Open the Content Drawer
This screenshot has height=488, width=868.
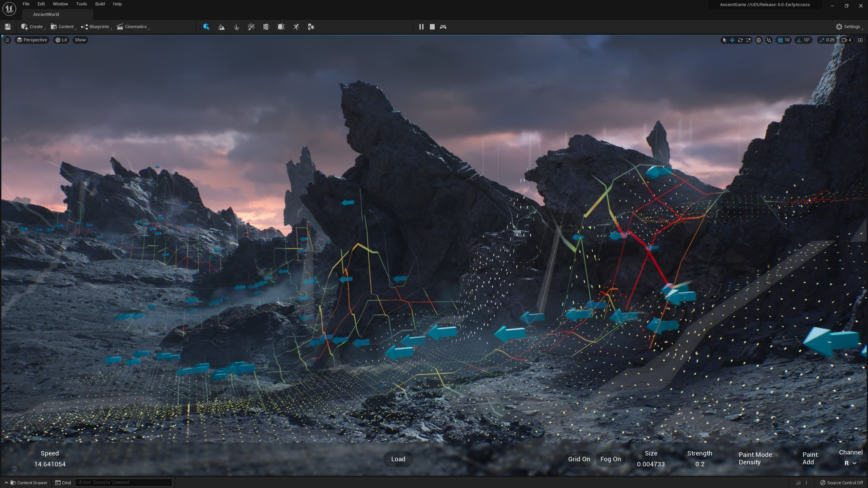pos(29,482)
